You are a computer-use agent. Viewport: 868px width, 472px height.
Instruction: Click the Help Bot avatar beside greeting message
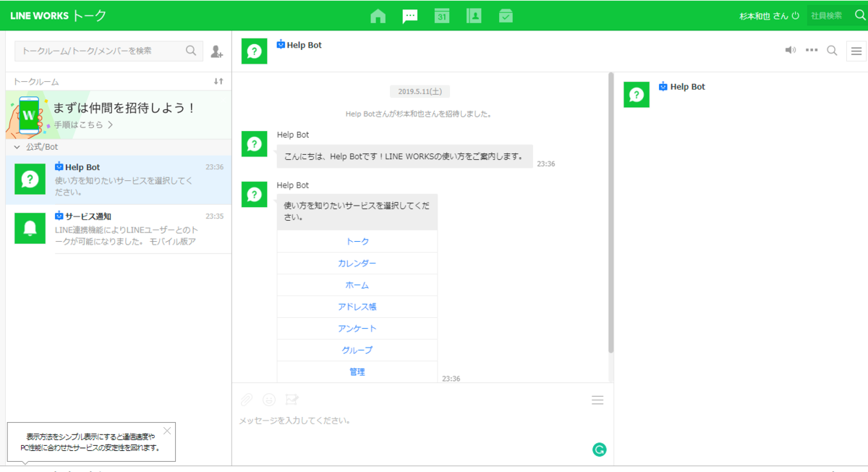pos(254,144)
